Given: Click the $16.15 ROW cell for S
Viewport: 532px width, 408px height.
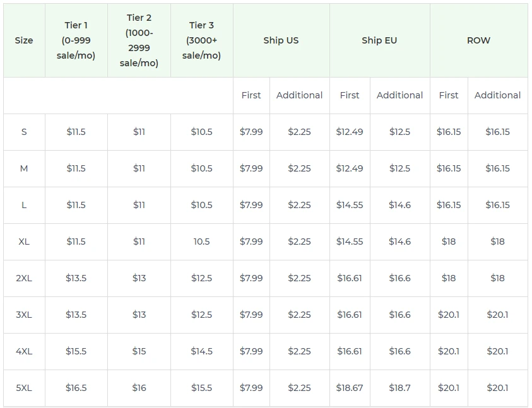Looking at the screenshot, I should (449, 132).
